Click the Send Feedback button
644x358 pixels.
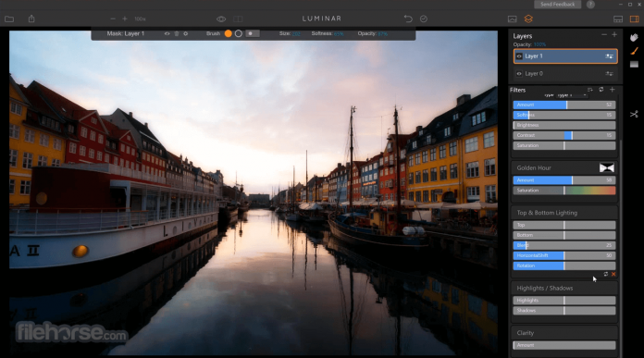coord(557,4)
